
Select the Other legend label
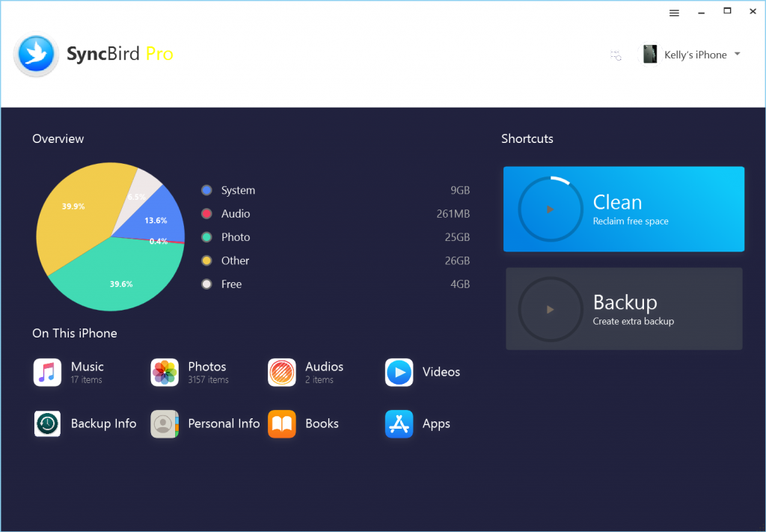235,260
